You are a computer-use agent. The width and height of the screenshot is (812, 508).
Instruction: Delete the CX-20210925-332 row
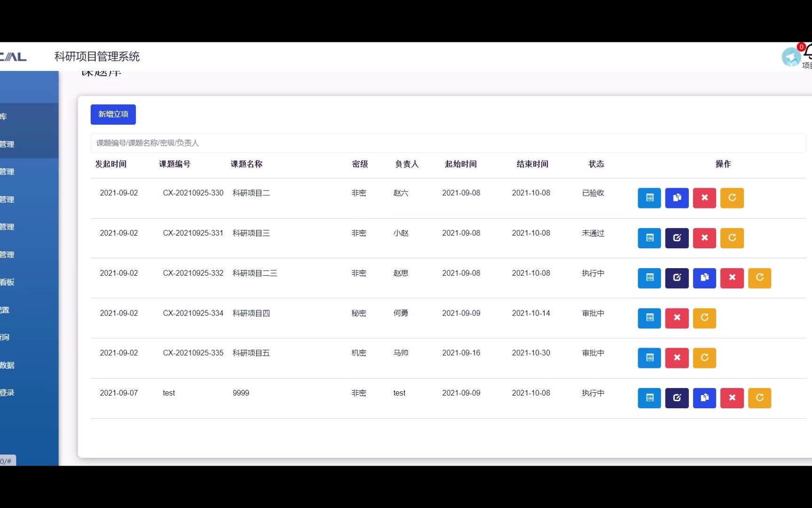pyautogui.click(x=732, y=278)
